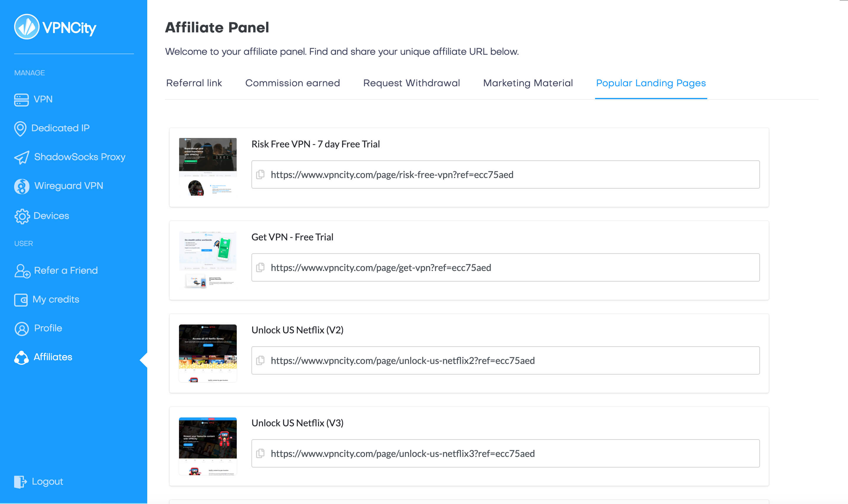The height and width of the screenshot is (504, 848).
Task: Log out via Logout link
Action: pos(48,482)
